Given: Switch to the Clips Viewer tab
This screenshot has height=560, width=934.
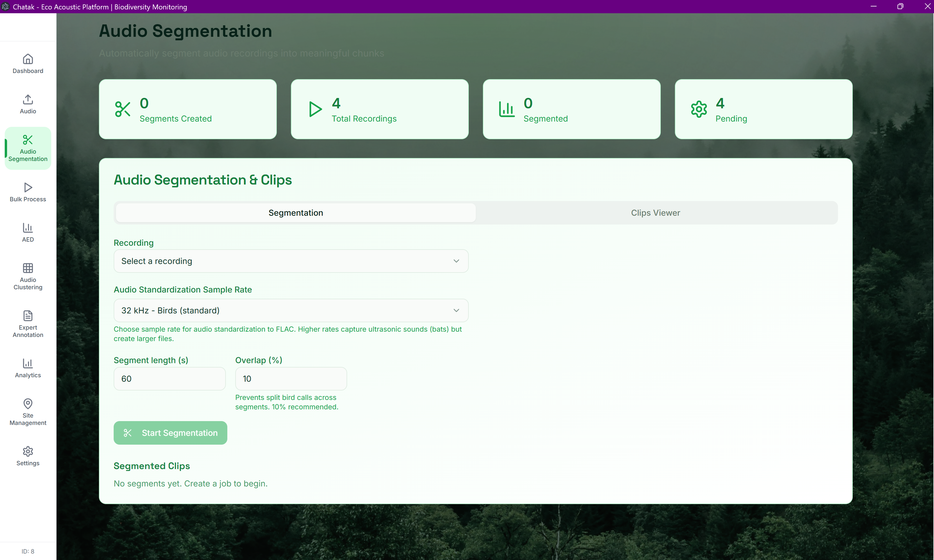Looking at the screenshot, I should (655, 213).
